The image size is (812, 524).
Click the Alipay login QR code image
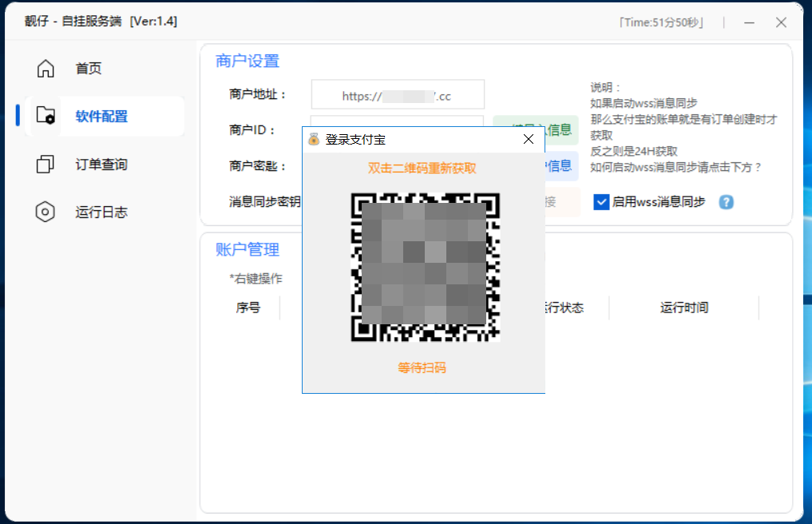coord(425,268)
